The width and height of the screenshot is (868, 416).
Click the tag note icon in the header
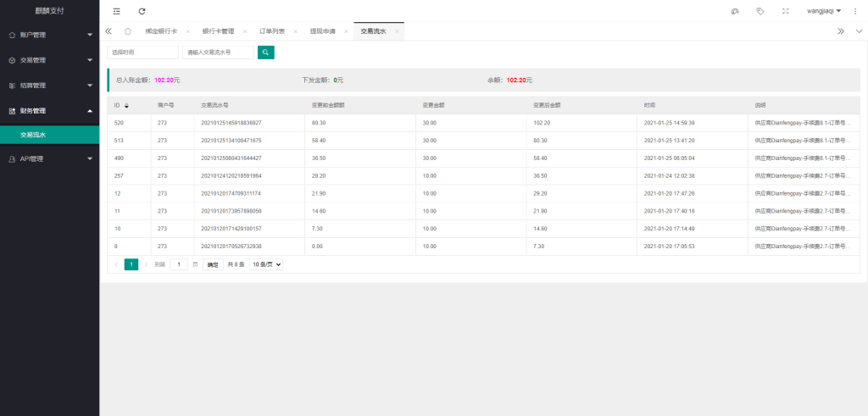[759, 11]
